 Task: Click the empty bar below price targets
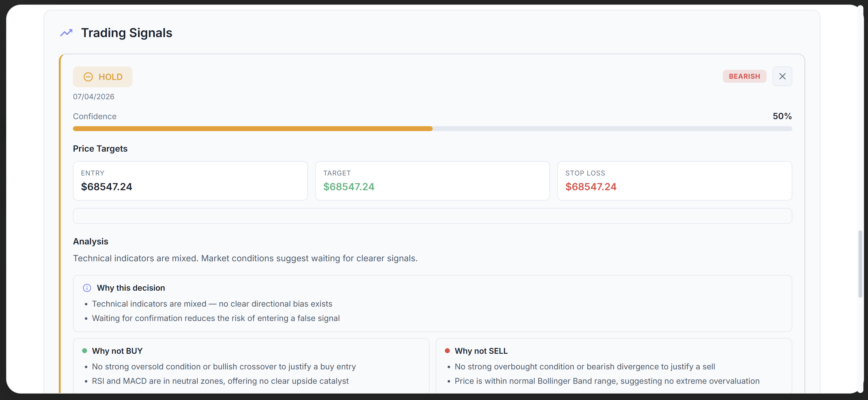(432, 216)
